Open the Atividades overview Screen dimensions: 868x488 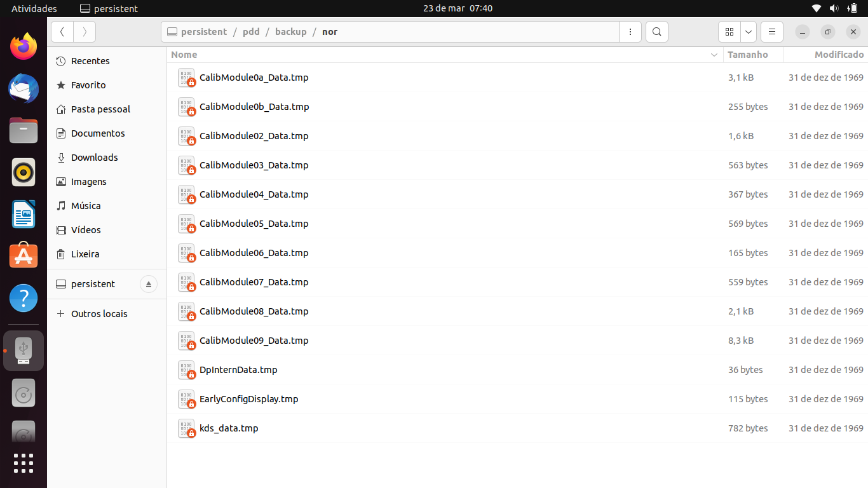(x=34, y=8)
